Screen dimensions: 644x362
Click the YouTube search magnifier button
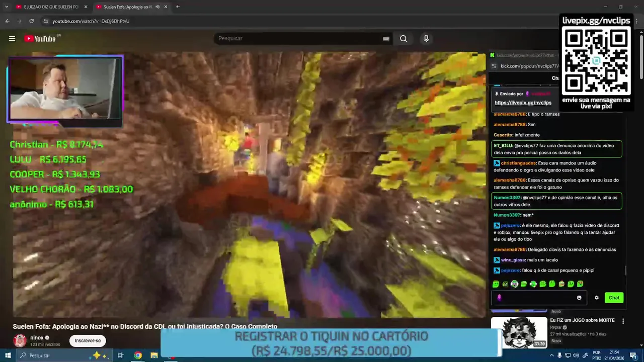[x=404, y=39]
